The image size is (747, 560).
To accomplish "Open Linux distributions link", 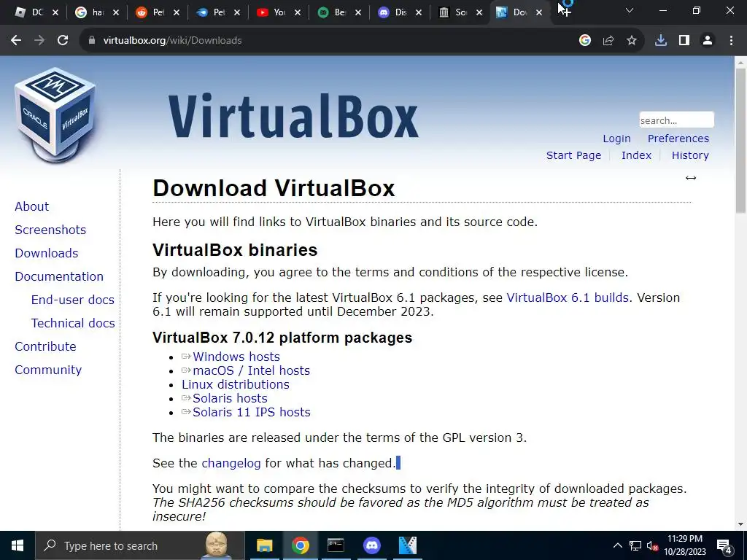I will [x=236, y=384].
